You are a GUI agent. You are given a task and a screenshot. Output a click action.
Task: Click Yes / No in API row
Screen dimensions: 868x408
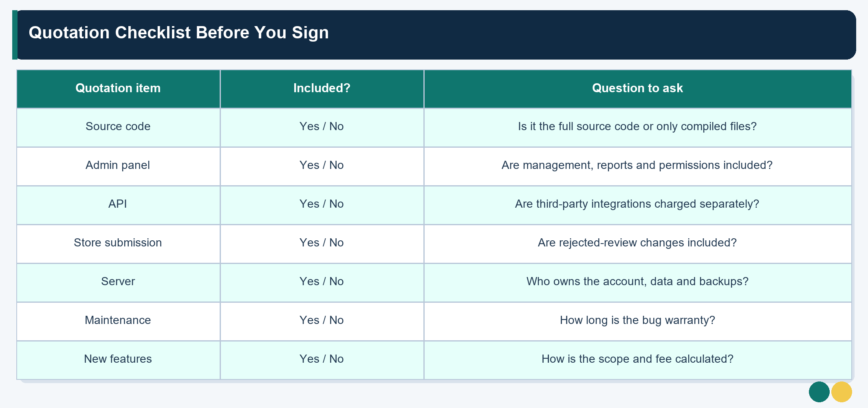coord(322,204)
